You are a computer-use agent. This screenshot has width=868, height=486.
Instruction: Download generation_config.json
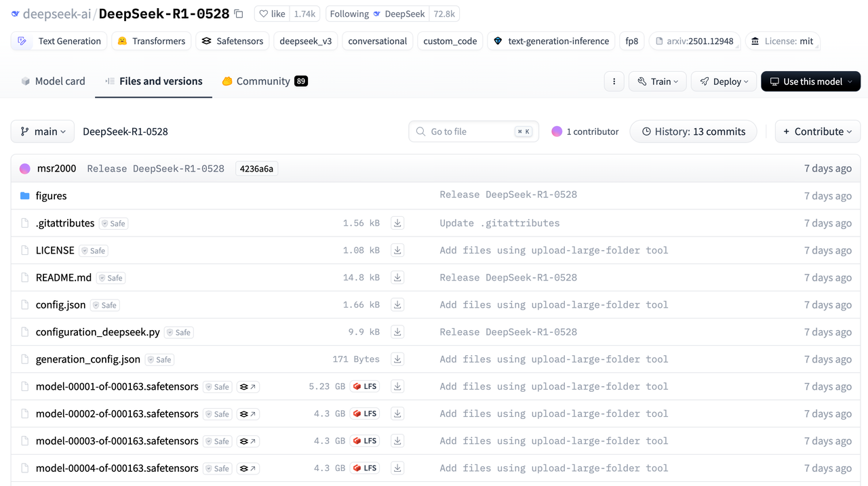[398, 359]
